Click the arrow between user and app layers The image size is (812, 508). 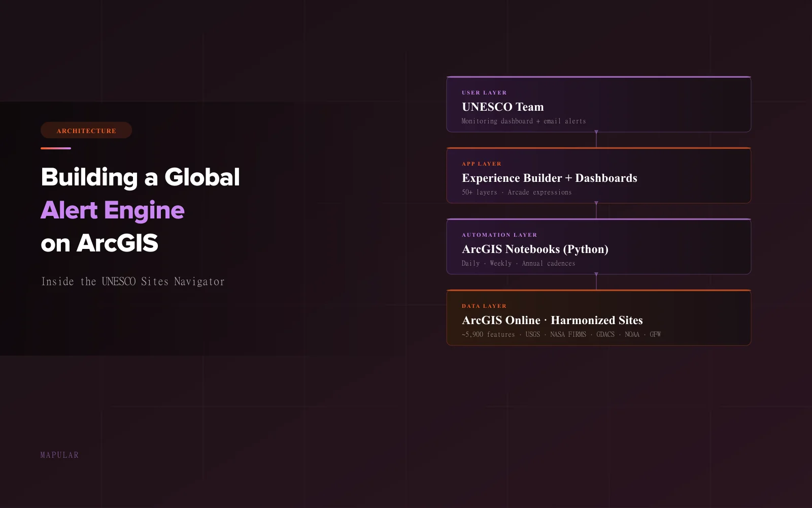[x=596, y=138]
